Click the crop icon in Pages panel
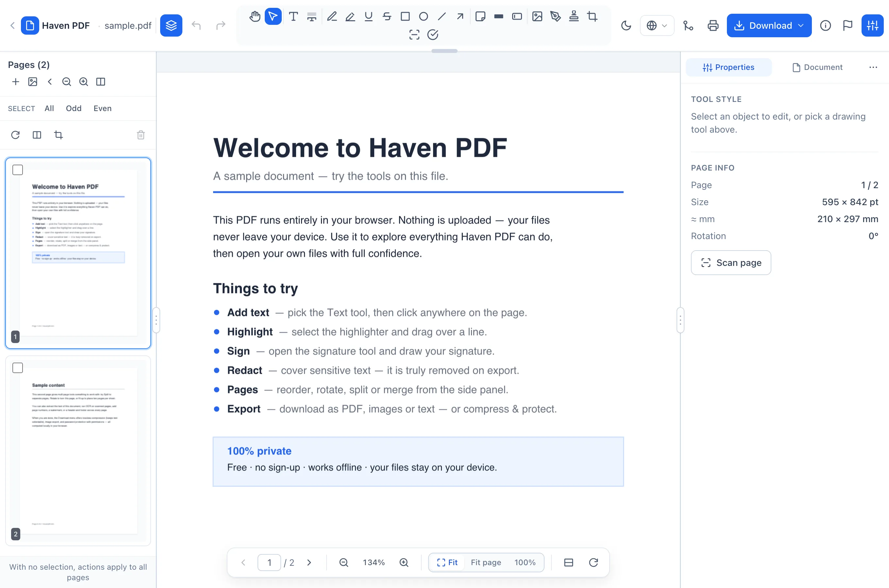This screenshot has width=889, height=588. (x=59, y=135)
